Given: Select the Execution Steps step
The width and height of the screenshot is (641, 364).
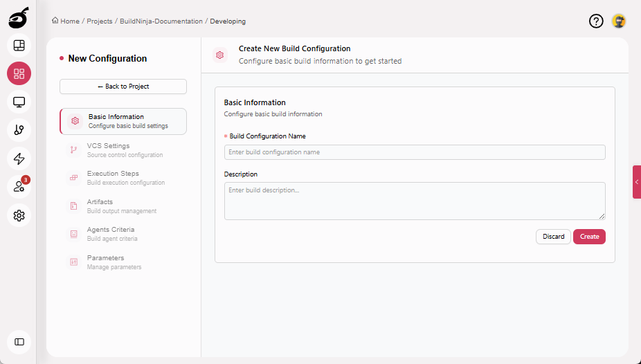Looking at the screenshot, I should 123,178.
